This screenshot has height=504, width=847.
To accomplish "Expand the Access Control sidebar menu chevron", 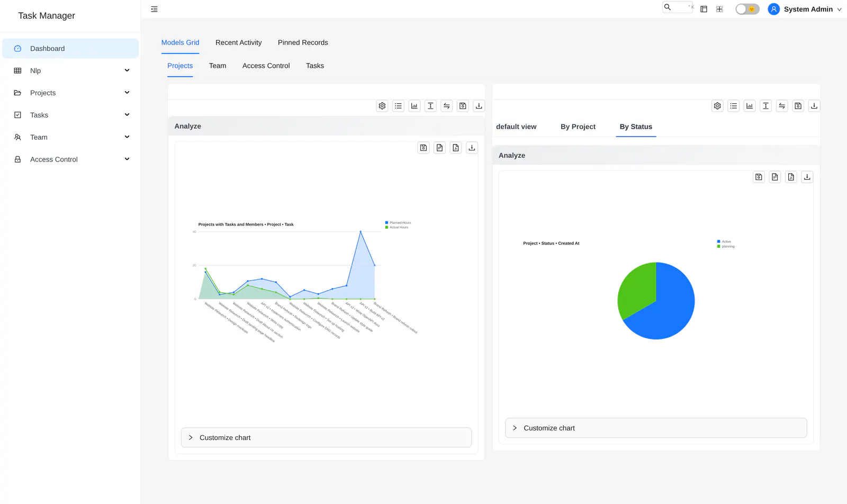I will [x=127, y=159].
